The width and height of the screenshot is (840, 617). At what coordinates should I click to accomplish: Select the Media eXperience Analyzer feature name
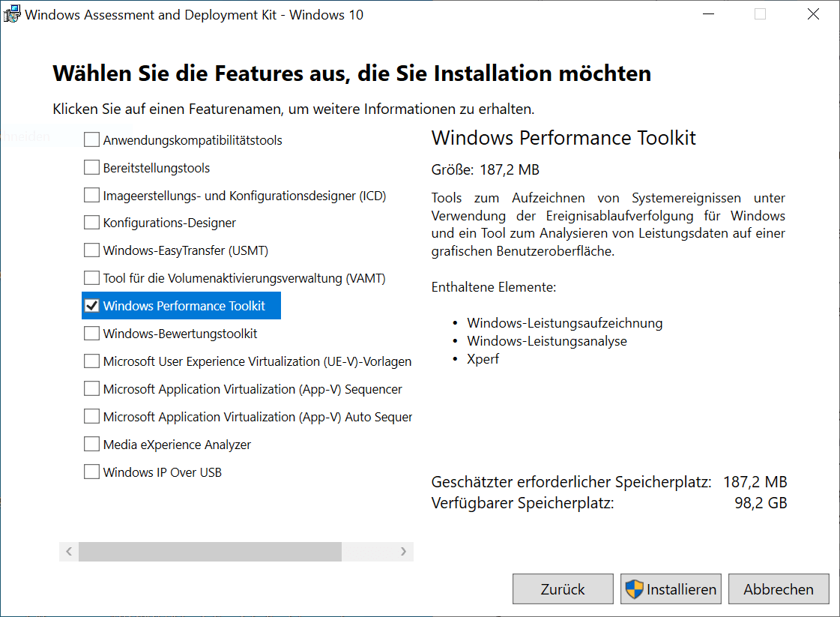click(x=177, y=445)
